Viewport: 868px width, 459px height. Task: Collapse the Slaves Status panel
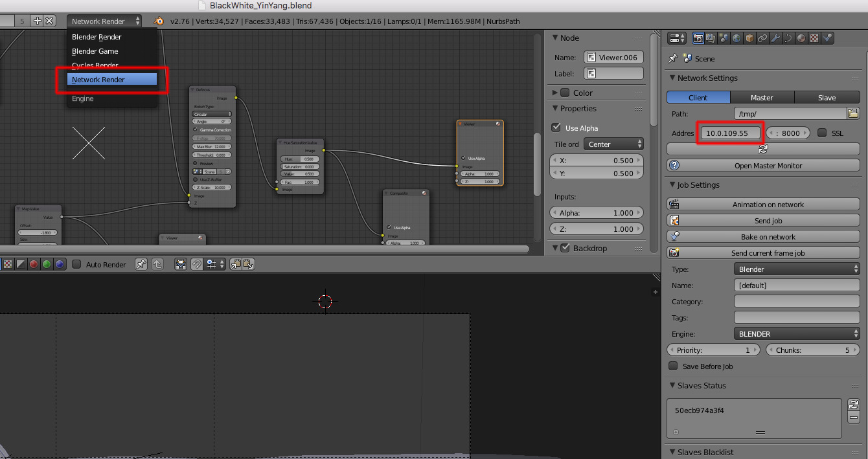[672, 385]
